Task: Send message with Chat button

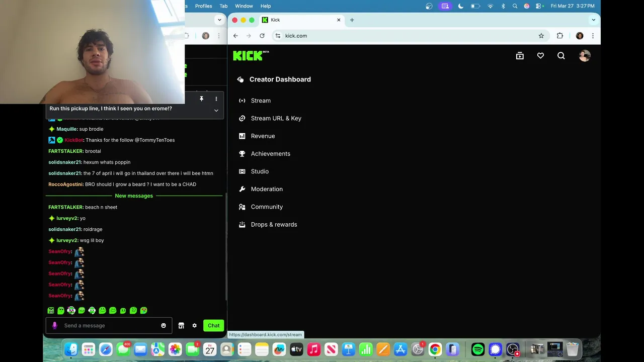Action: [x=214, y=325]
